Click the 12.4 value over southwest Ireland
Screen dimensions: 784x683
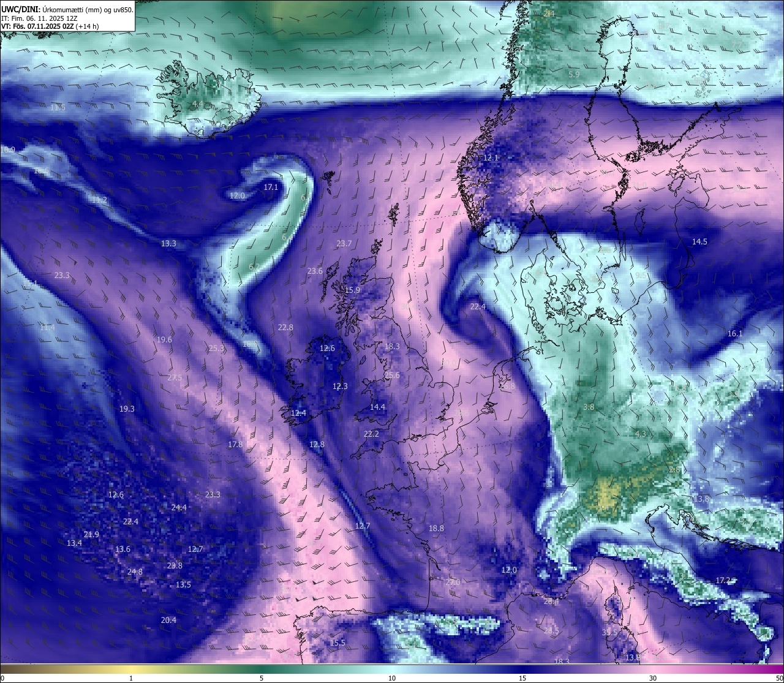(x=298, y=413)
